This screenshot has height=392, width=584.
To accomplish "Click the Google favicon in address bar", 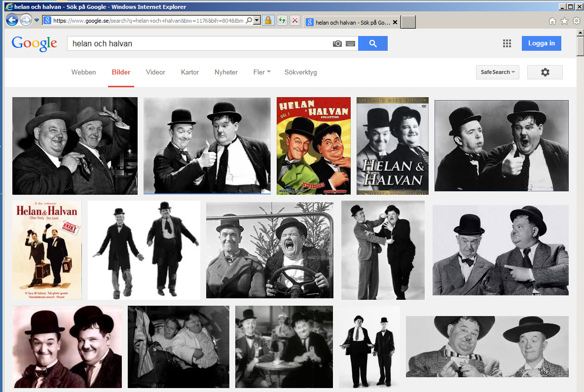I will (47, 21).
